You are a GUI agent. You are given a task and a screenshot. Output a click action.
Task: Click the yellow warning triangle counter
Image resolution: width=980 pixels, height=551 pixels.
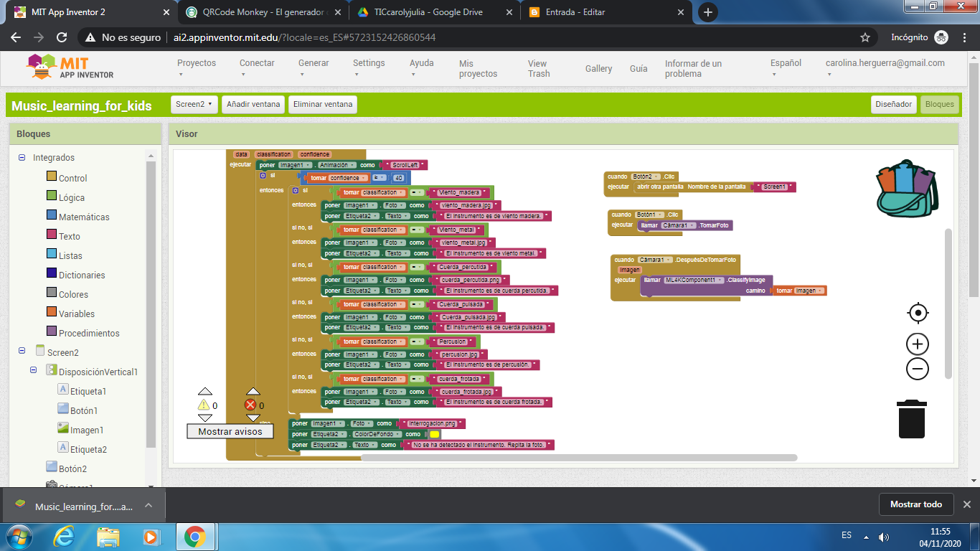click(204, 405)
